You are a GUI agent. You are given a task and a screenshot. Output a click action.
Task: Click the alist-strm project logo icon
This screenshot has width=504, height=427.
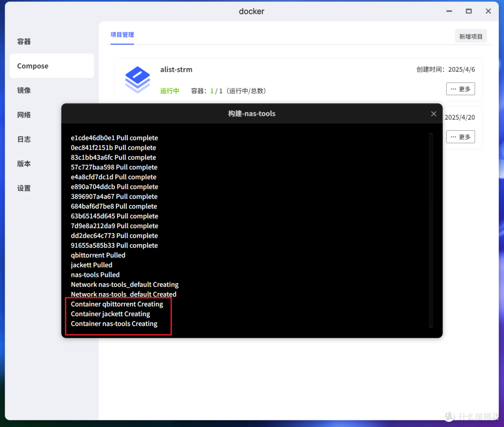click(x=138, y=79)
